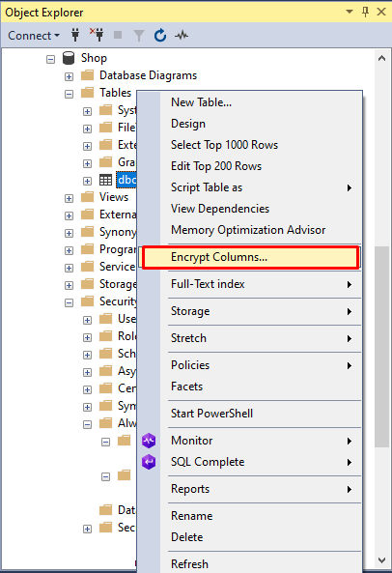Choose Delete from context menu
The image size is (392, 573).
coord(261,537)
